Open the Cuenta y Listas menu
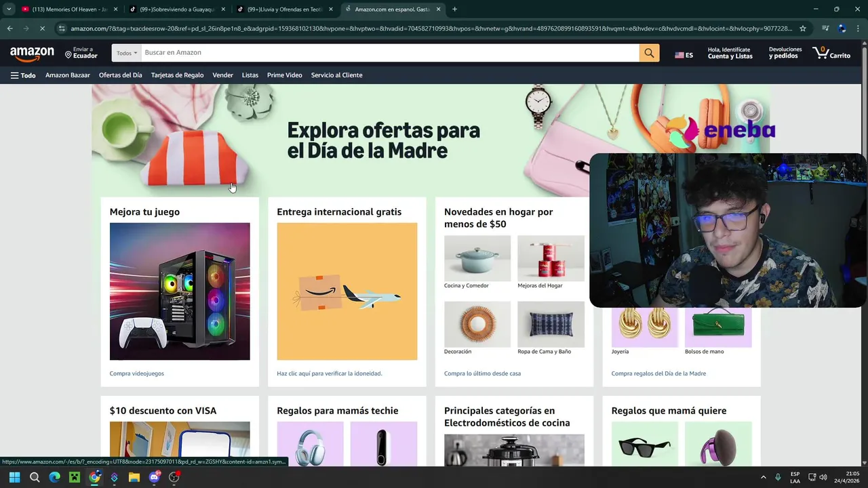 point(730,53)
